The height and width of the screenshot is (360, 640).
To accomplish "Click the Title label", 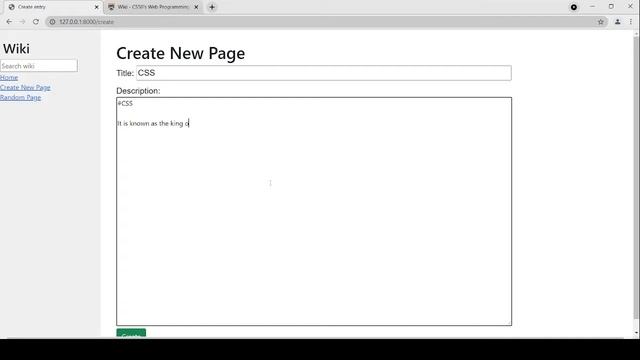I will pyautogui.click(x=125, y=73).
